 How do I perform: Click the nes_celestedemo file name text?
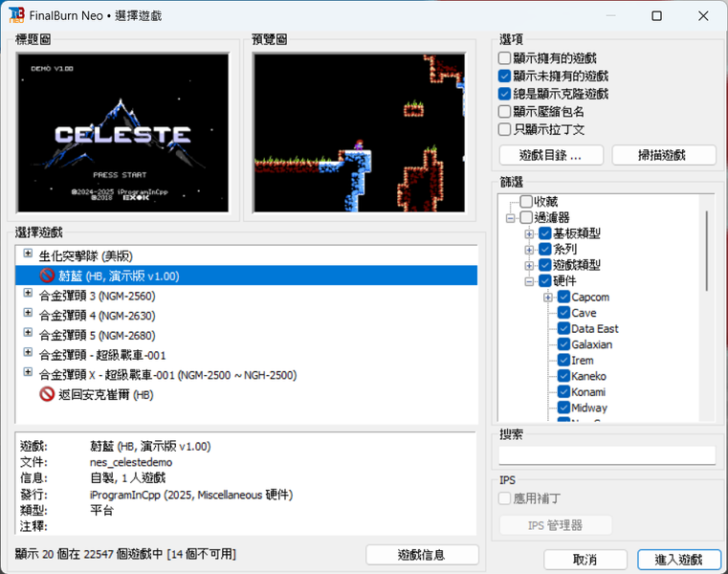pos(131,462)
